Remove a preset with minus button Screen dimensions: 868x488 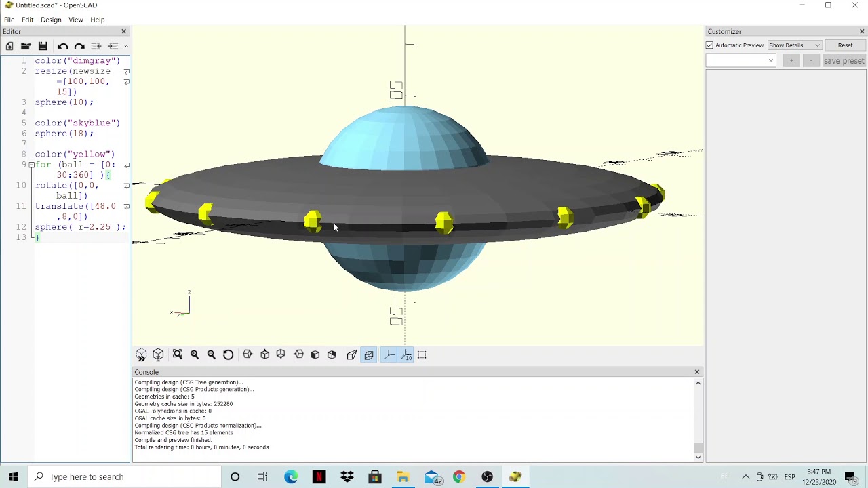pyautogui.click(x=811, y=61)
